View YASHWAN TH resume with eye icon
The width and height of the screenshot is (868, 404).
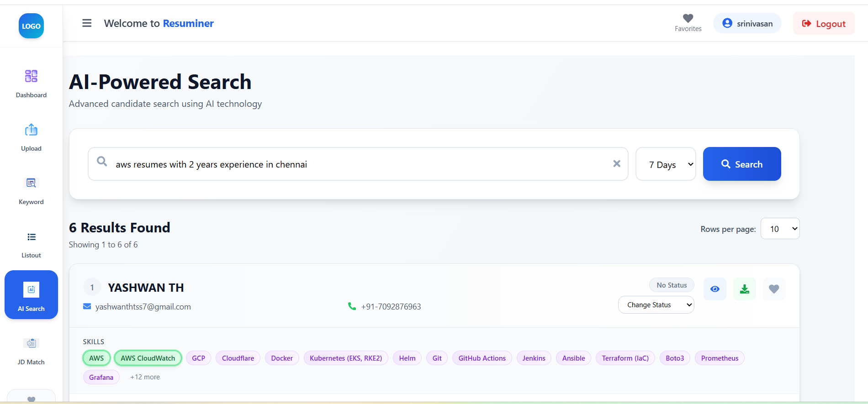tap(715, 289)
